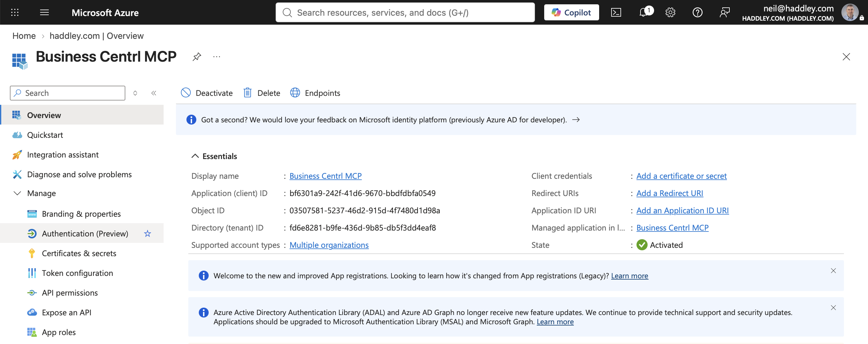
Task: Dismiss the ADAL deprecation banner
Action: coord(833,308)
